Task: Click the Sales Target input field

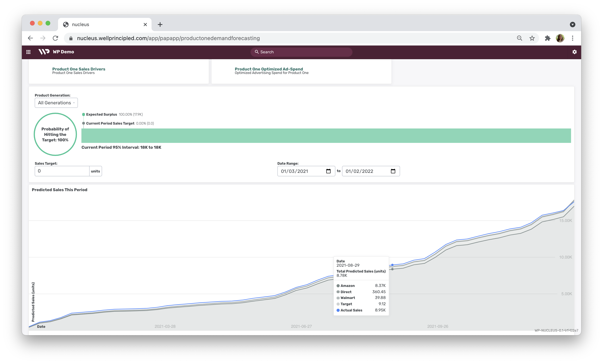Action: coord(62,171)
